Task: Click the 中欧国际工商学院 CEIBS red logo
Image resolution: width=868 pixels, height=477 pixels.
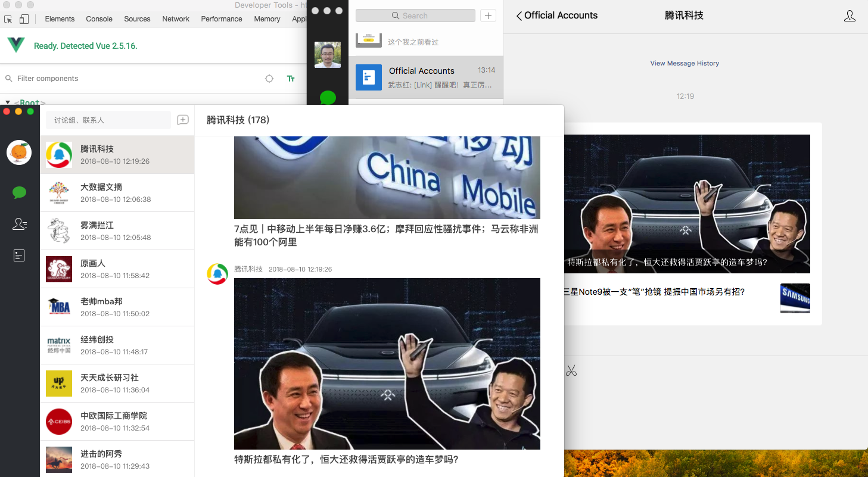Action: pyautogui.click(x=59, y=422)
